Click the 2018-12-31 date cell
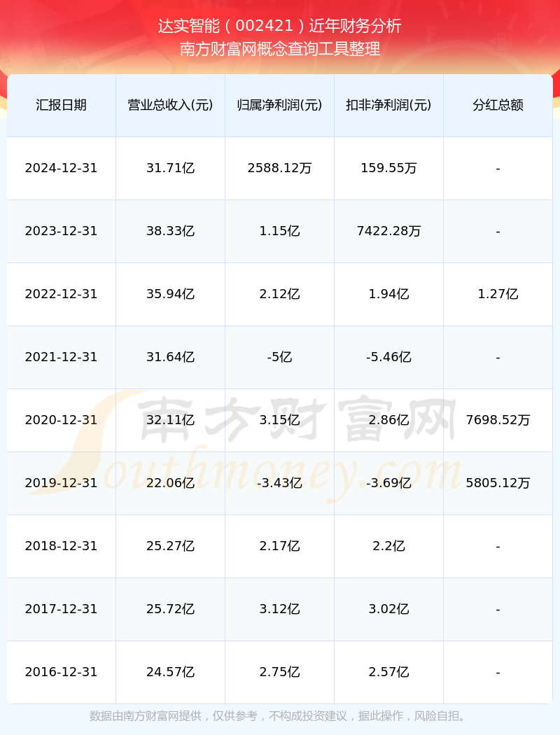This screenshot has width=560, height=735. (62, 546)
